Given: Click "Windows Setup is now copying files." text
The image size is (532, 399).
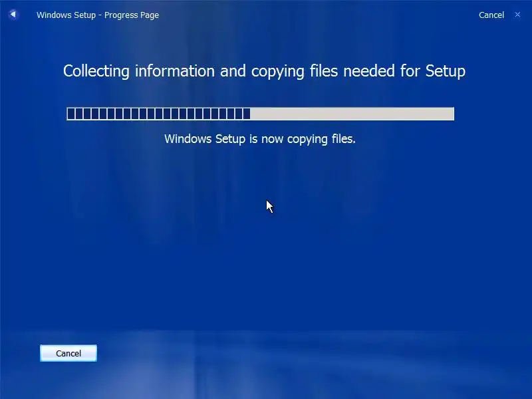Looking at the screenshot, I should tap(260, 139).
